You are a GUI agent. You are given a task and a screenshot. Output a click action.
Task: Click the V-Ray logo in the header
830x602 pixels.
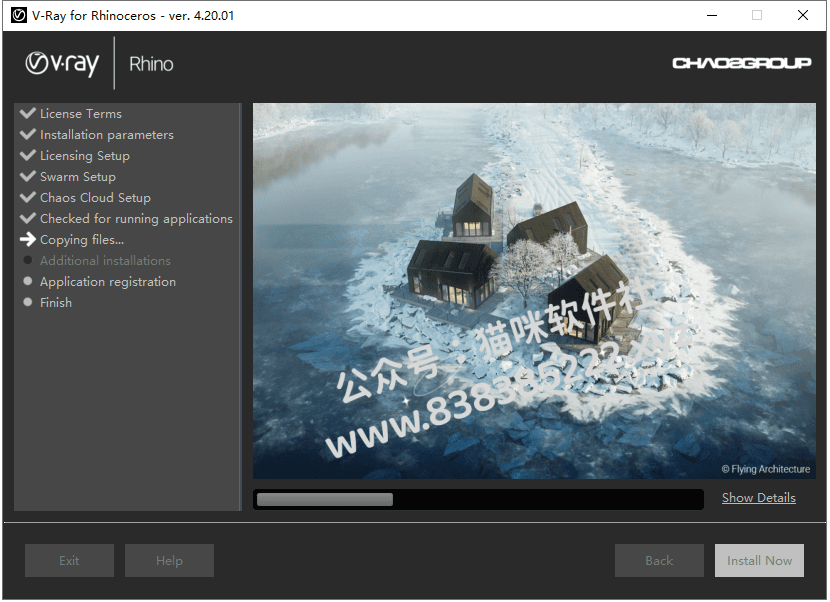tap(62, 64)
